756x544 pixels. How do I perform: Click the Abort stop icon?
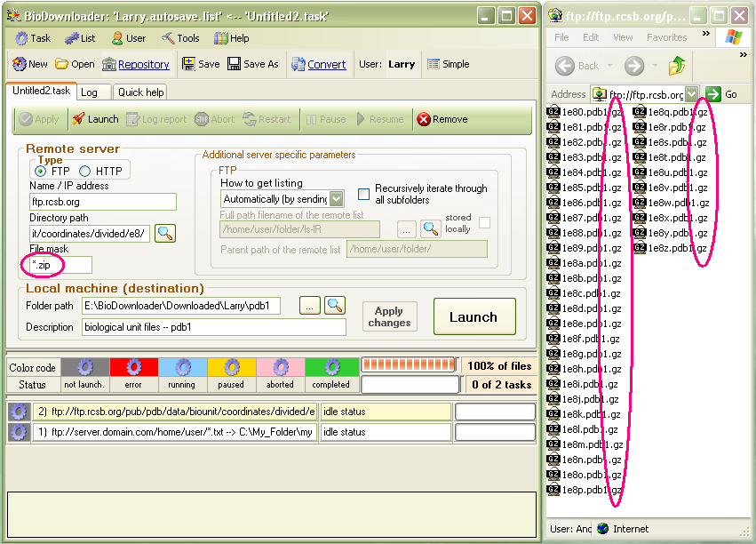(x=202, y=119)
